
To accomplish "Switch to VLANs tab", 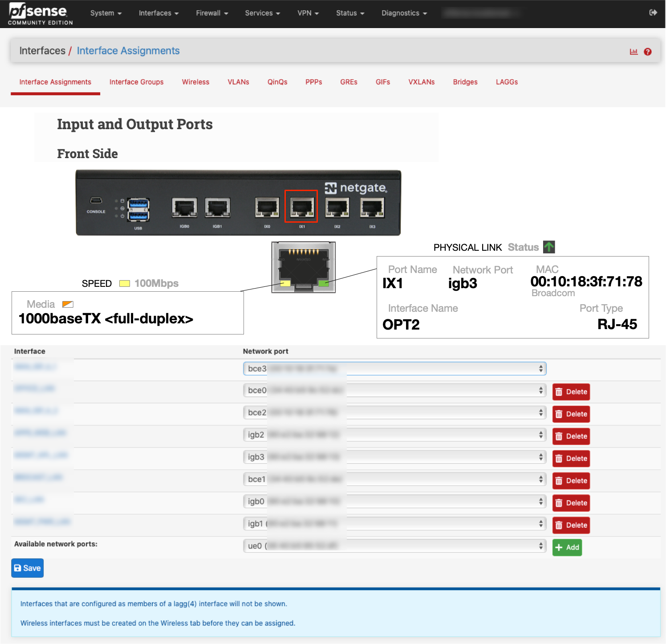I will (238, 82).
